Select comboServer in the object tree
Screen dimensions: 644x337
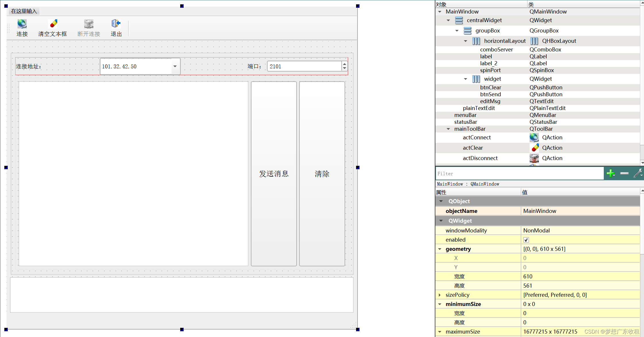[x=496, y=50]
